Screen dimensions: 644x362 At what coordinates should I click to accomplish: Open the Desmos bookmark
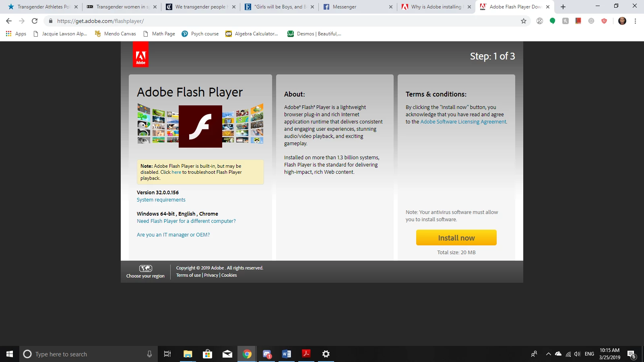314,34
